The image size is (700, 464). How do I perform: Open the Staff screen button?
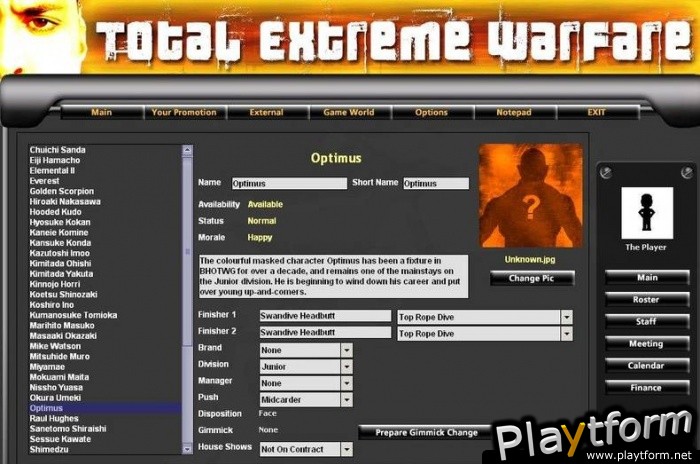tap(647, 321)
